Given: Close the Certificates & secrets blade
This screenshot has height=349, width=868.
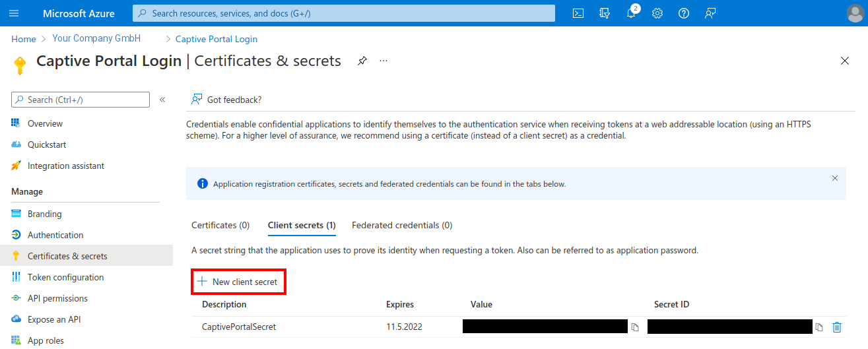Looking at the screenshot, I should pyautogui.click(x=845, y=61).
